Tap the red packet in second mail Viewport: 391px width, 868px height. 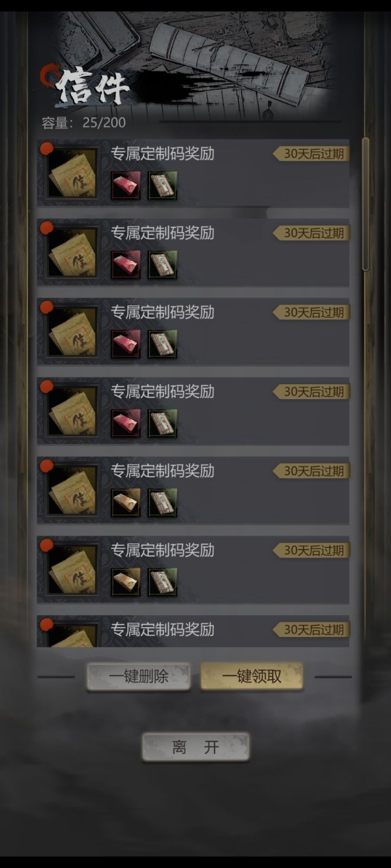pos(125,265)
